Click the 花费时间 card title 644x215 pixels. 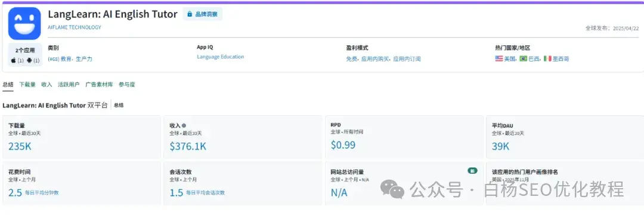tap(19, 172)
